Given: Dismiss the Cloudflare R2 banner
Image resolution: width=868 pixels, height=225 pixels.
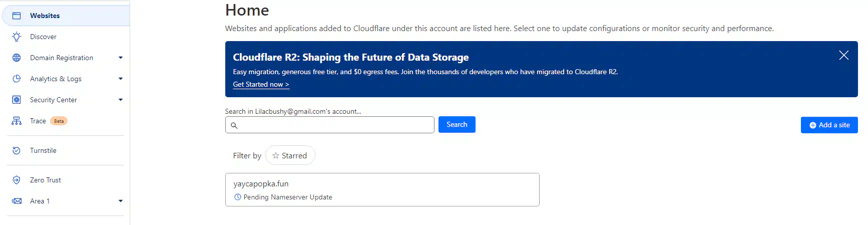Looking at the screenshot, I should coord(843,55).
